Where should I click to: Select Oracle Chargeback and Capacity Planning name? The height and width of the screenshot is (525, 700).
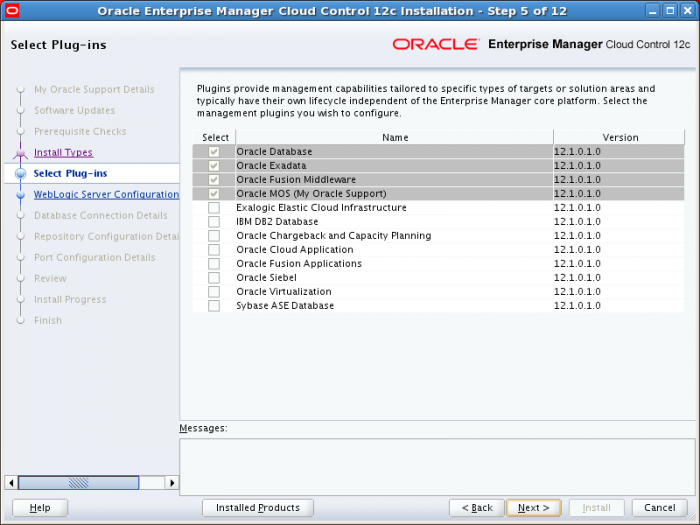click(x=394, y=236)
